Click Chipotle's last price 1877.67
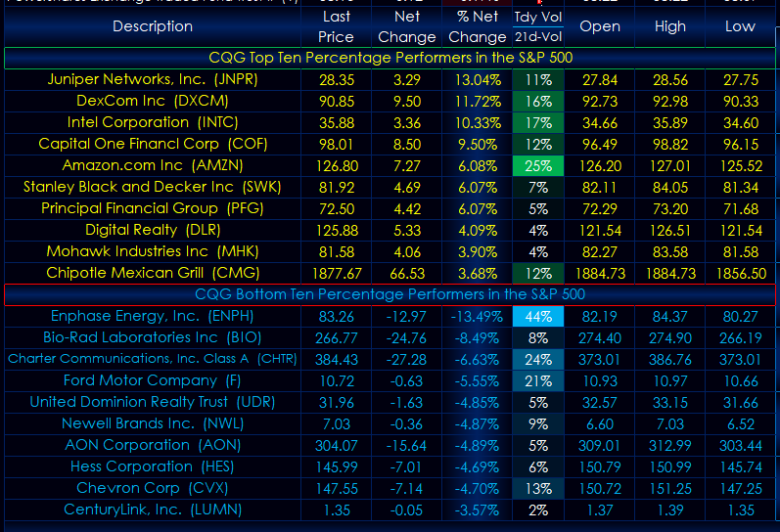 337,273
